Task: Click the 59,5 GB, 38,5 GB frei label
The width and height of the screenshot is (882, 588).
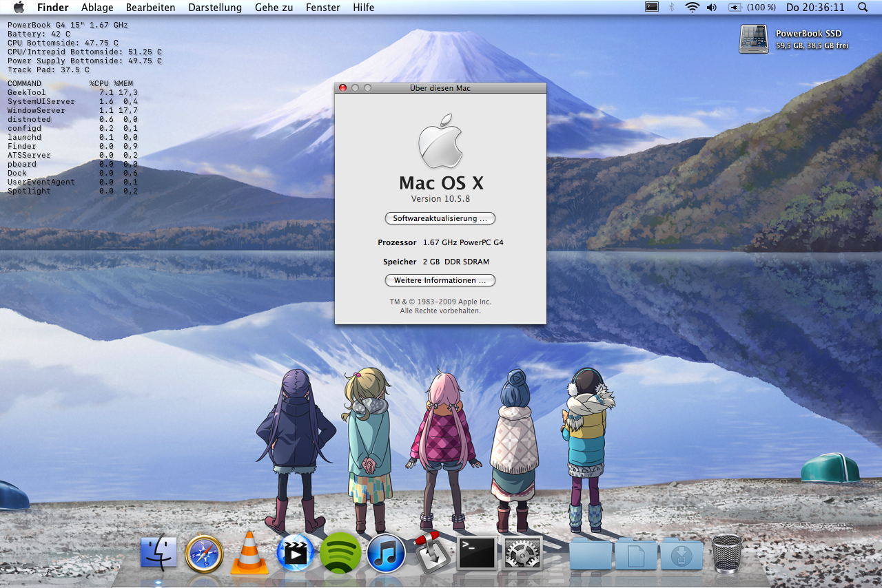Action: pos(812,46)
